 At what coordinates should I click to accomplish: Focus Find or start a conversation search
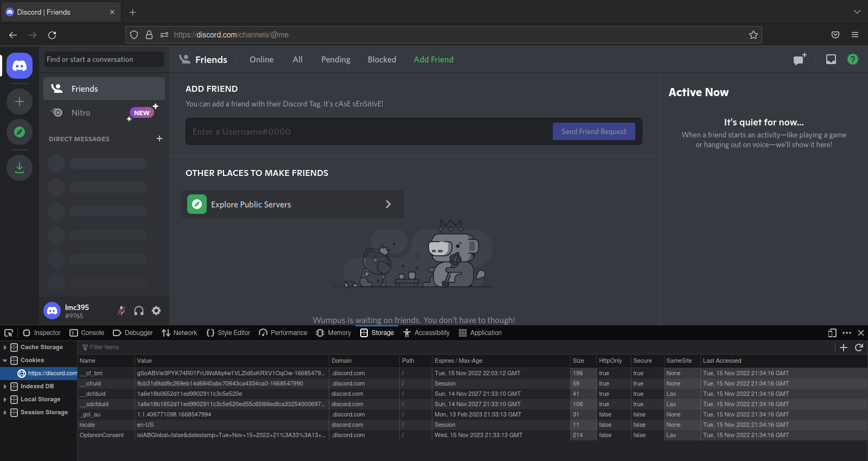pyautogui.click(x=104, y=59)
